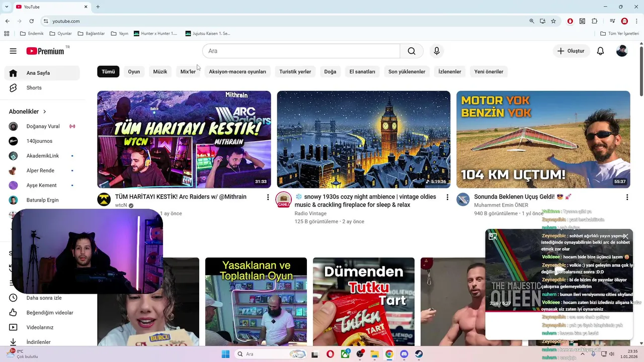Viewport: 644px width, 362px height.
Task: Click Muhammet Emin ÖNER channel avatar
Action: coord(463,199)
